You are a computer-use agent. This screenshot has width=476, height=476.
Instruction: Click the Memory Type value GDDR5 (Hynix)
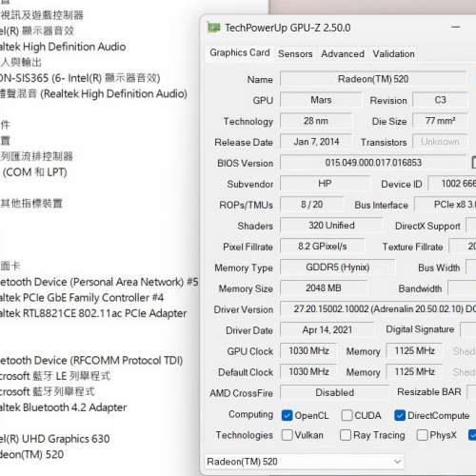(338, 268)
